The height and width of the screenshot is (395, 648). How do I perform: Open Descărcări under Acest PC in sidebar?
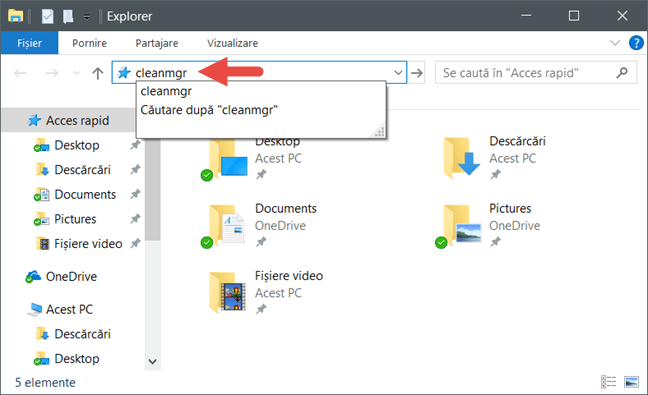pos(82,334)
